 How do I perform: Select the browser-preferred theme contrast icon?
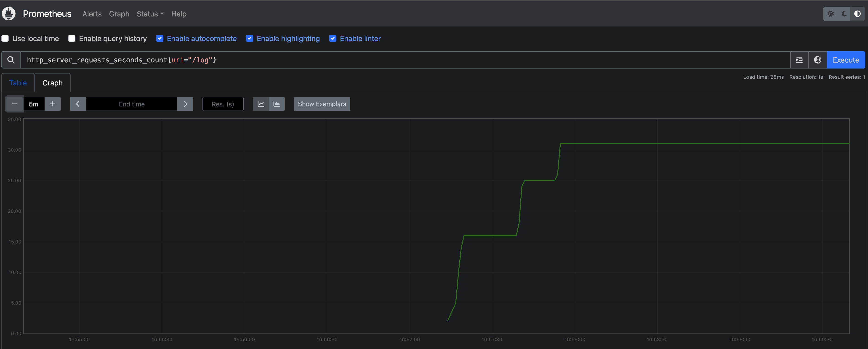pos(857,14)
